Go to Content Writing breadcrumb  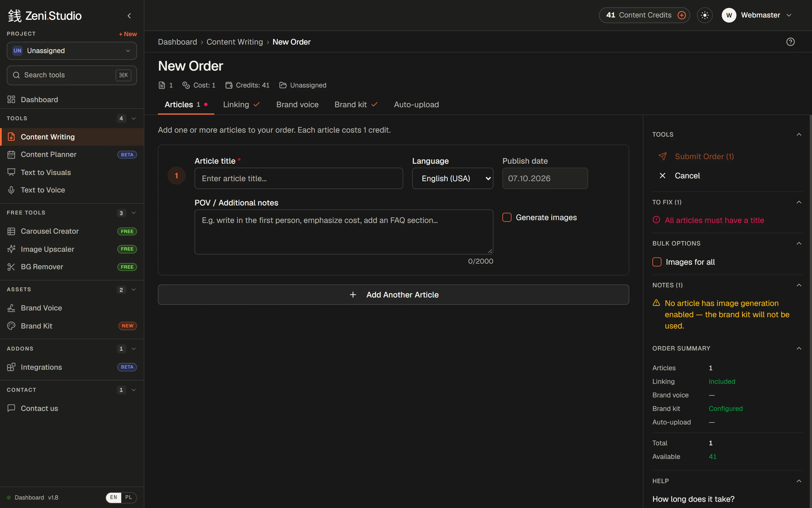pyautogui.click(x=235, y=42)
